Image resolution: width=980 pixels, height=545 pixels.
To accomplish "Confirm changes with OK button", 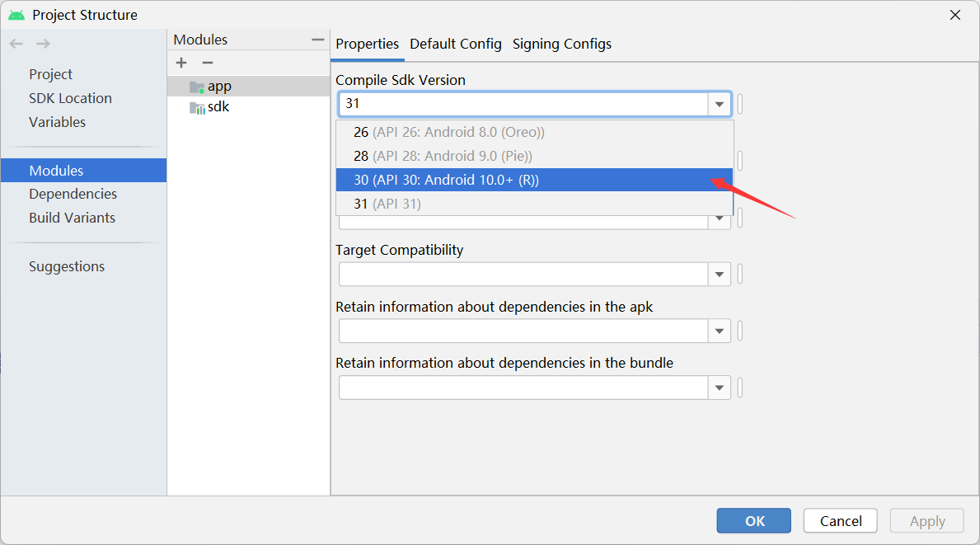I will click(x=753, y=520).
